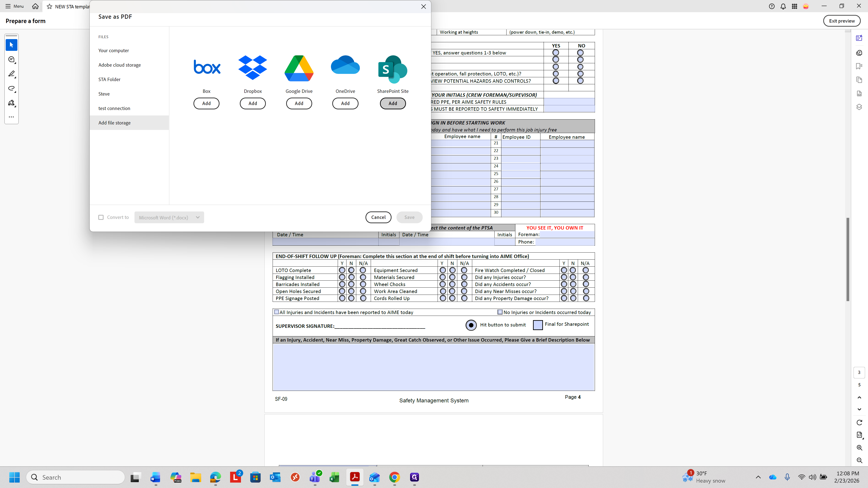This screenshot has width=868, height=488.
Task: Open the bookmarks panel icon
Action: tap(859, 66)
